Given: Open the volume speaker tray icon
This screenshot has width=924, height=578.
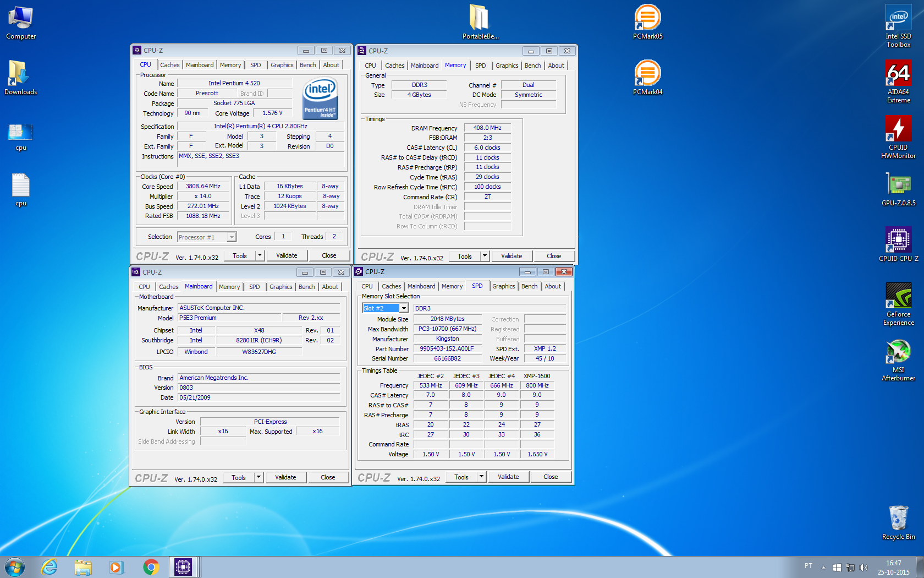Looking at the screenshot, I should [x=864, y=568].
